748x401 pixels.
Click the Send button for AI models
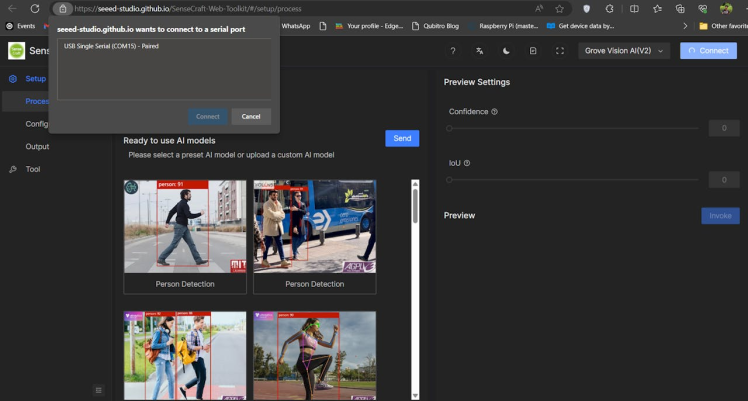pyautogui.click(x=402, y=139)
